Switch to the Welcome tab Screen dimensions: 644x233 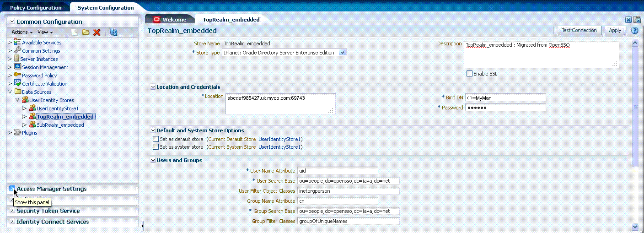click(x=170, y=20)
